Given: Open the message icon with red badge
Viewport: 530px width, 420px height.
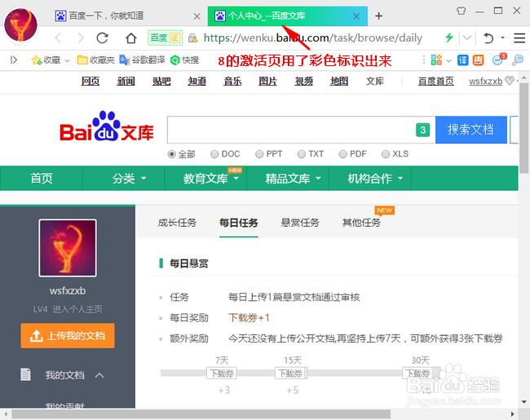Looking at the screenshot, I should pyautogui.click(x=499, y=60).
